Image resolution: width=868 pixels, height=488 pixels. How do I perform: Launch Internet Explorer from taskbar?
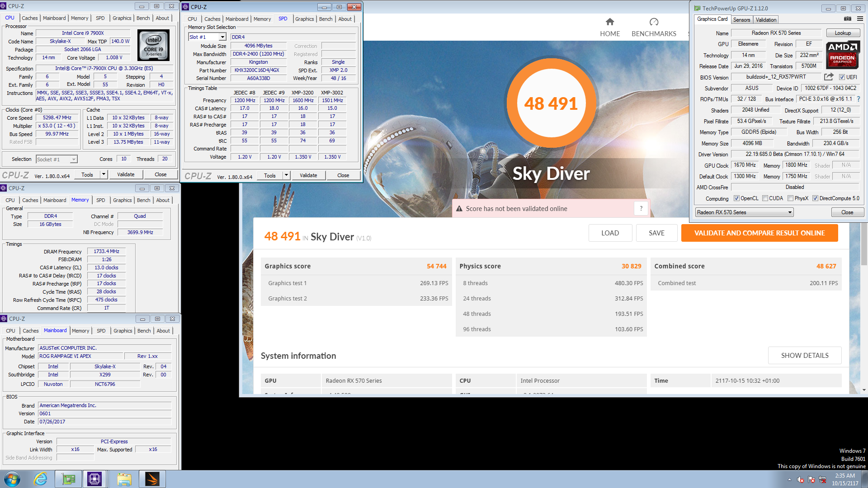41,479
